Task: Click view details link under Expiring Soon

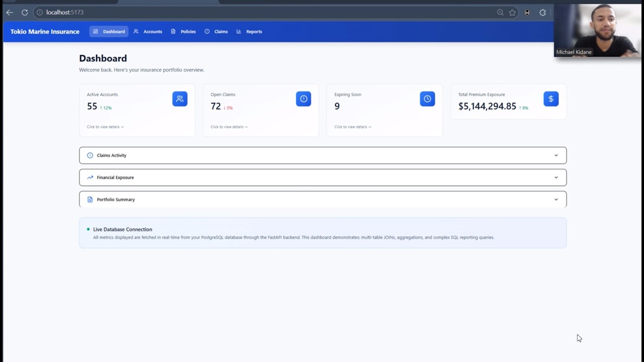Action: [x=353, y=127]
